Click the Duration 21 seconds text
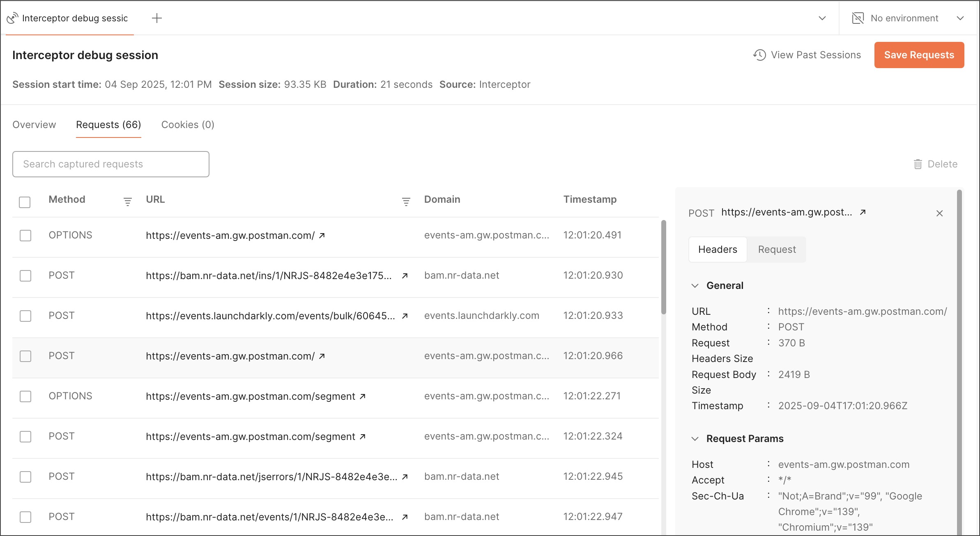 click(x=383, y=85)
